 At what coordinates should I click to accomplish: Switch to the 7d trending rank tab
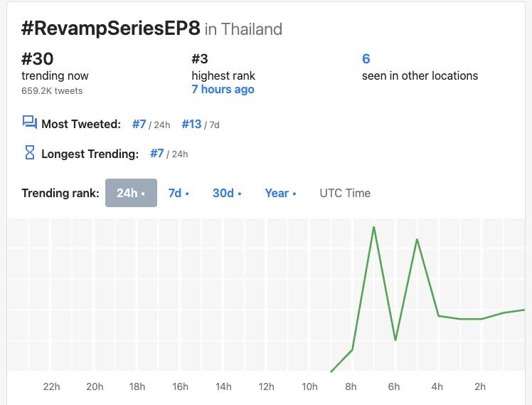pos(179,193)
